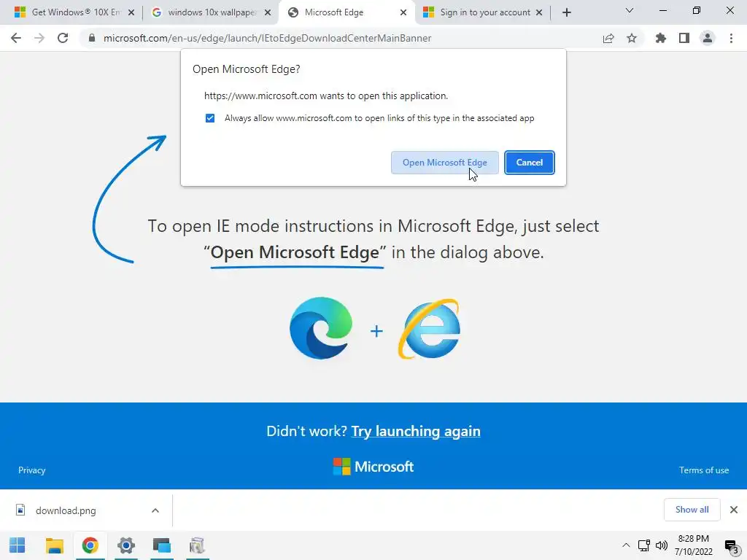This screenshot has width=747, height=560.
Task: Launch File Explorer from the taskbar
Action: [x=54, y=545]
